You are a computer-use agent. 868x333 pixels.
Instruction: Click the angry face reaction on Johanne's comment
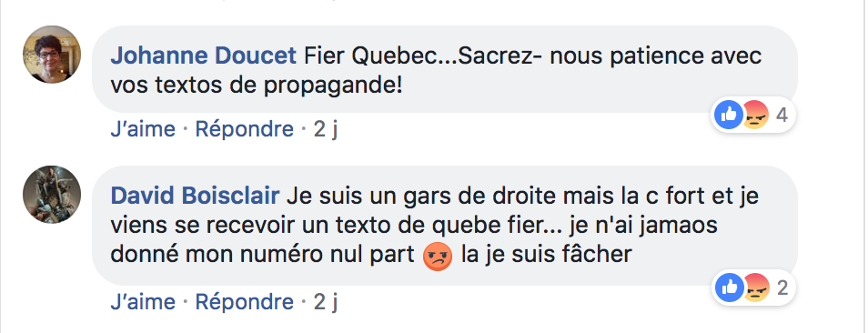(x=755, y=115)
